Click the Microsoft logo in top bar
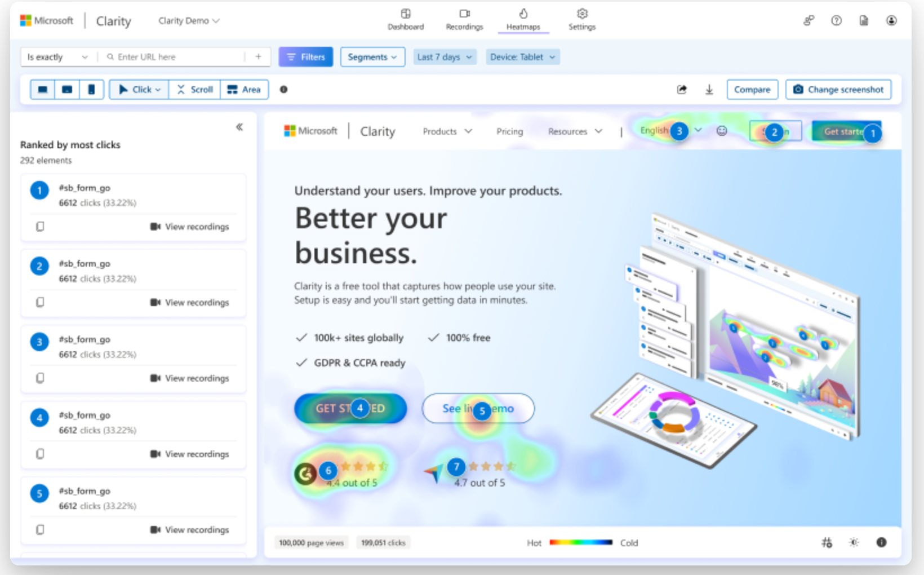This screenshot has height=575, width=924. (x=47, y=21)
